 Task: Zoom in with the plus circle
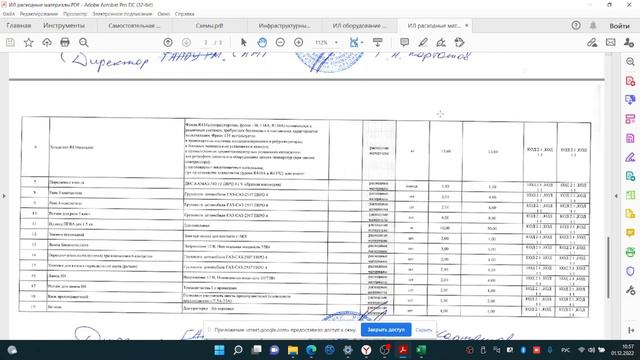tap(298, 42)
